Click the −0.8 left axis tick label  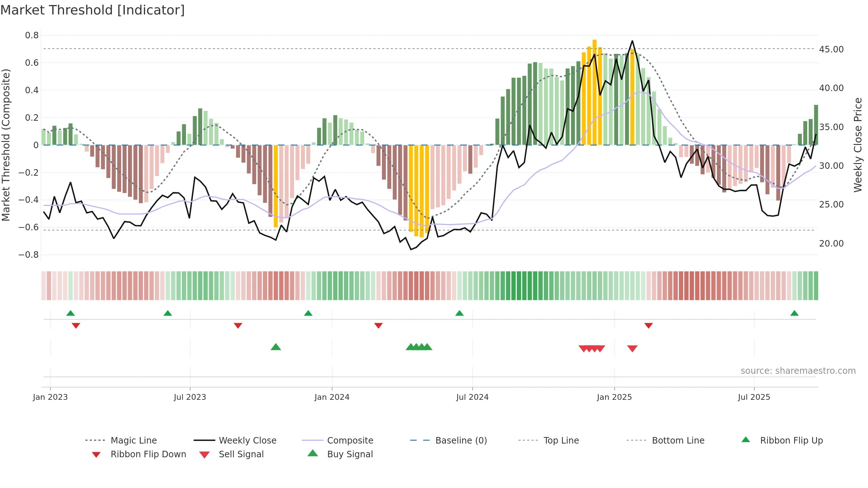pos(29,255)
